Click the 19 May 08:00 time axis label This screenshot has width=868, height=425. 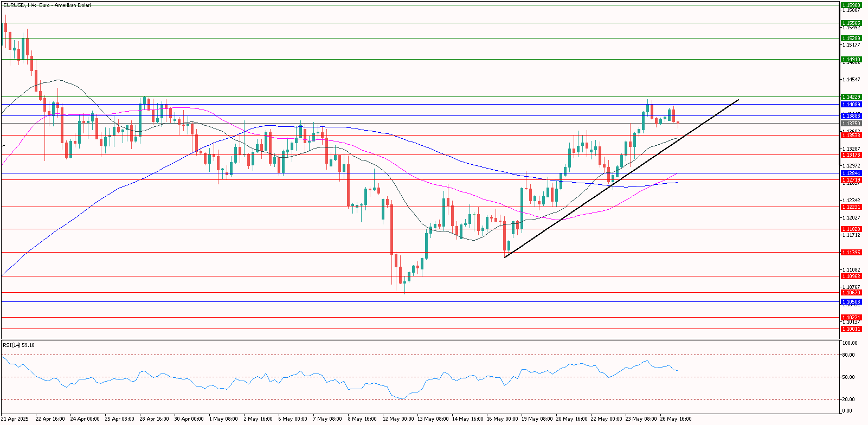537,419
